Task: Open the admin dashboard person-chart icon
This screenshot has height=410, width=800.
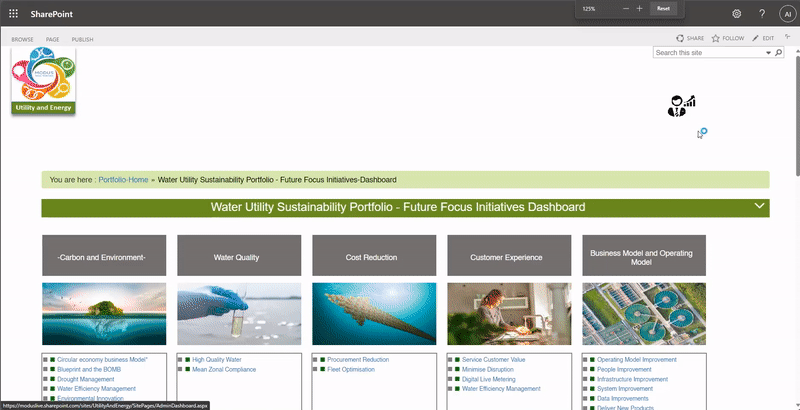Action: tap(682, 106)
